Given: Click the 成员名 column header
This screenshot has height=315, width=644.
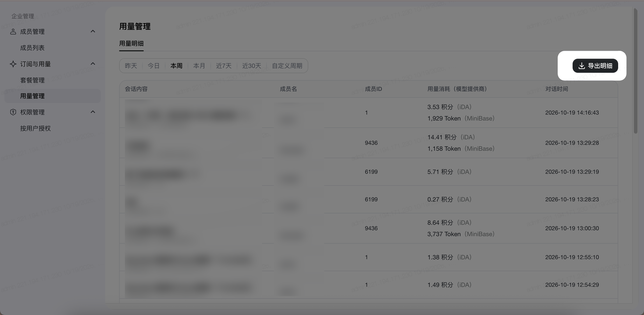Looking at the screenshot, I should [288, 89].
